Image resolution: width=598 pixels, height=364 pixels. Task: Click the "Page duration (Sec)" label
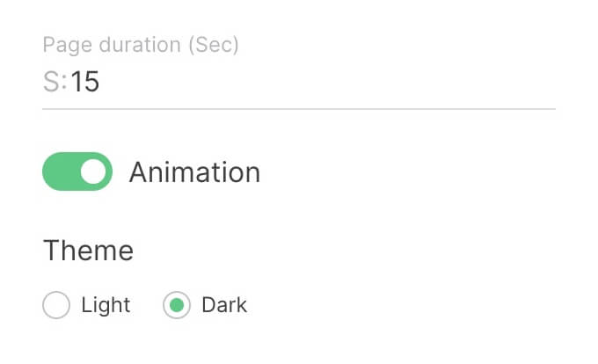[x=141, y=44]
